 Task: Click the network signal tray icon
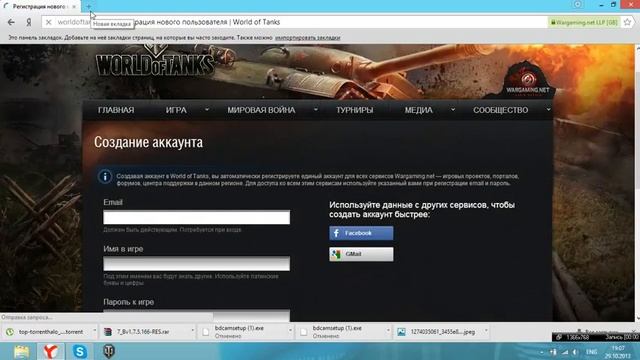click(565, 352)
